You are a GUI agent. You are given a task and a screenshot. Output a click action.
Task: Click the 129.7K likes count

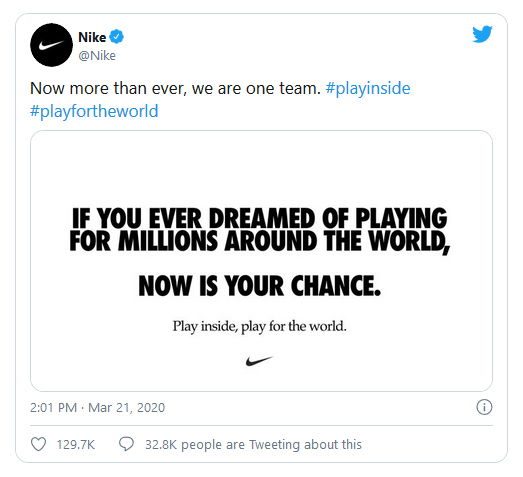76,445
